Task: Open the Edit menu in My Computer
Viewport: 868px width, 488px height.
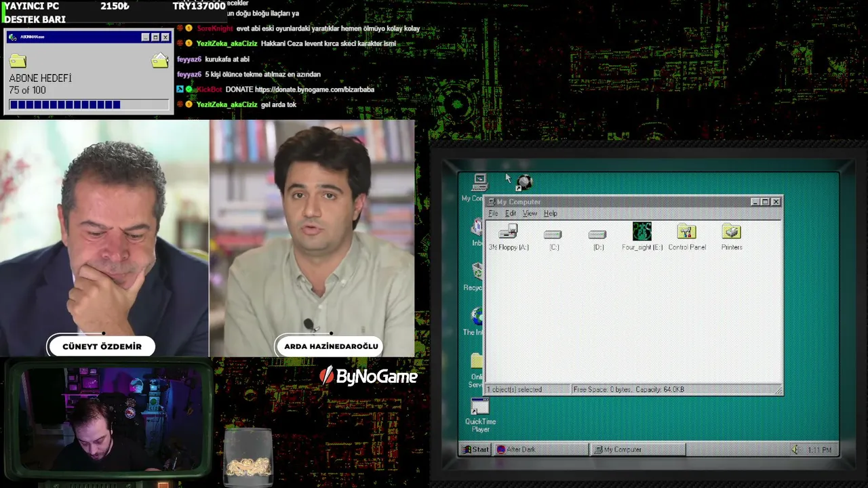Action: [x=510, y=213]
